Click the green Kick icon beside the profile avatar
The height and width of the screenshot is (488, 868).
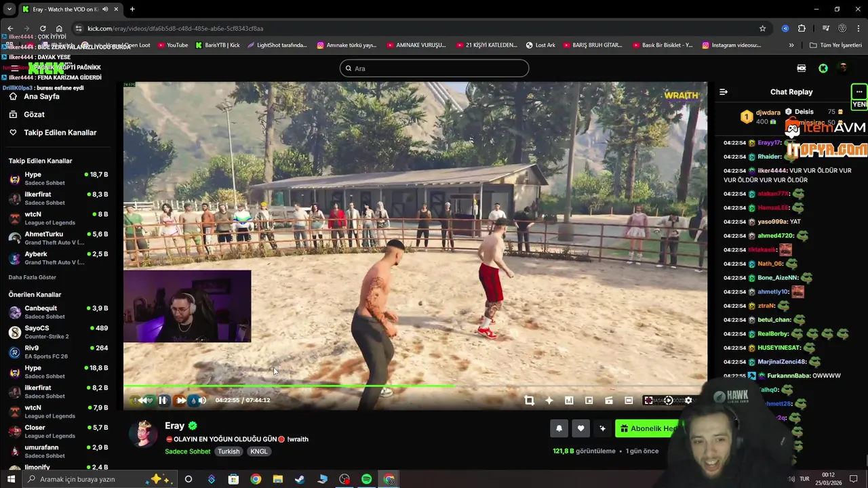pyautogui.click(x=823, y=68)
